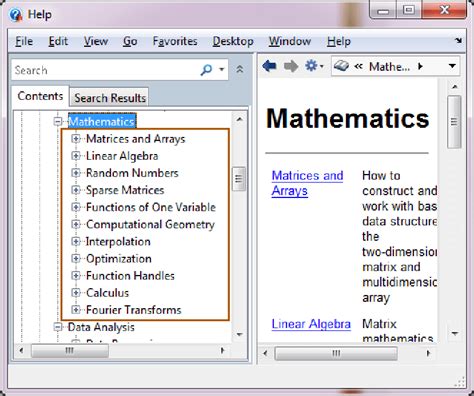The height and width of the screenshot is (396, 474).
Task: Select Calculus tree item
Action: tap(107, 293)
